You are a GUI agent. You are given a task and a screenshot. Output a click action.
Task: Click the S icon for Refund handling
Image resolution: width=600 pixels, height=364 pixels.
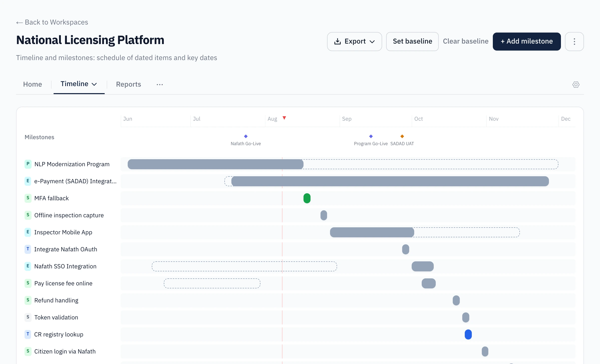coord(28,300)
